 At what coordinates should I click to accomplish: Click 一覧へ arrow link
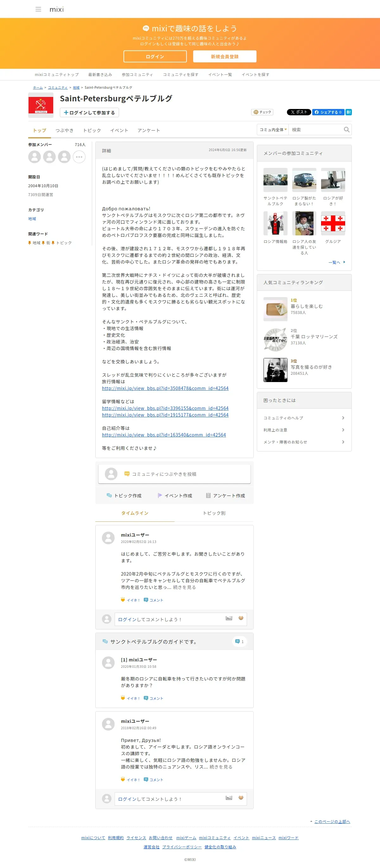(x=337, y=262)
